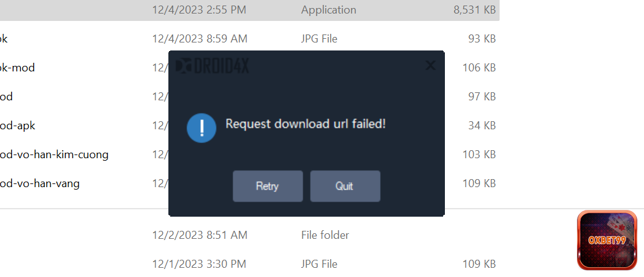Select the Application row sized 8,531 KB
This screenshot has height=277, width=644.
(328, 10)
